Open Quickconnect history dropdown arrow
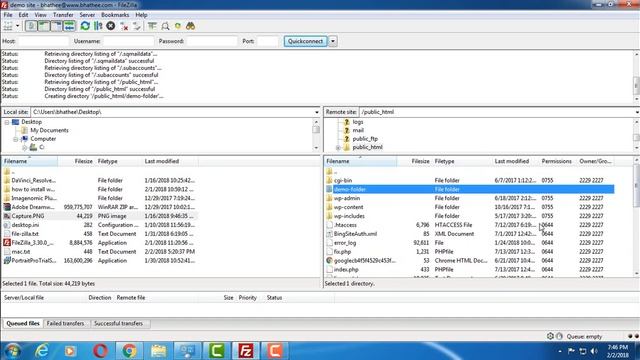This screenshot has height=360, width=640. pos(333,41)
